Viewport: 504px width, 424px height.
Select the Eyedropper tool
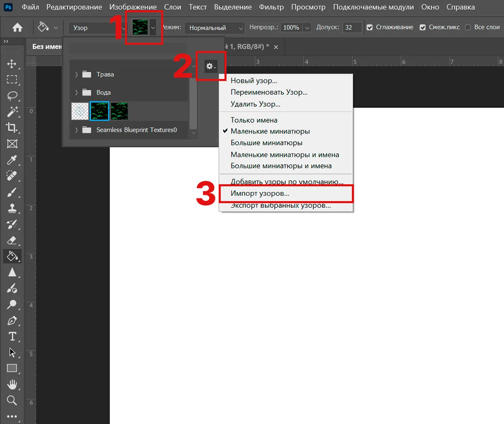coord(12,160)
